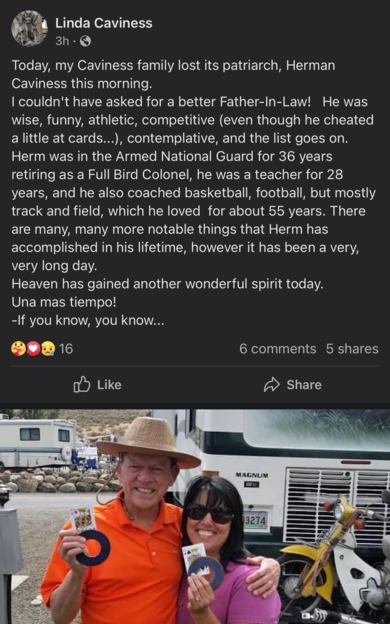Open the 5 shares link
Image resolution: width=390 pixels, height=624 pixels.
click(352, 349)
